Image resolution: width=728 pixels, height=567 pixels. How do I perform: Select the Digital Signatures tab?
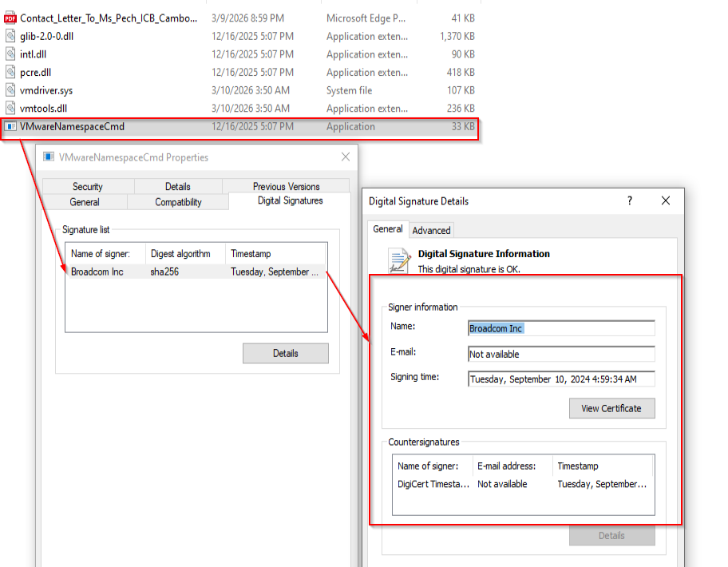291,200
